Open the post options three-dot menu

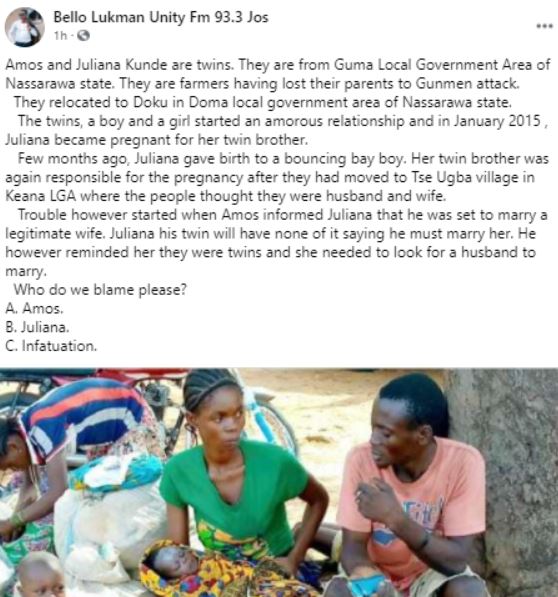[x=544, y=26]
